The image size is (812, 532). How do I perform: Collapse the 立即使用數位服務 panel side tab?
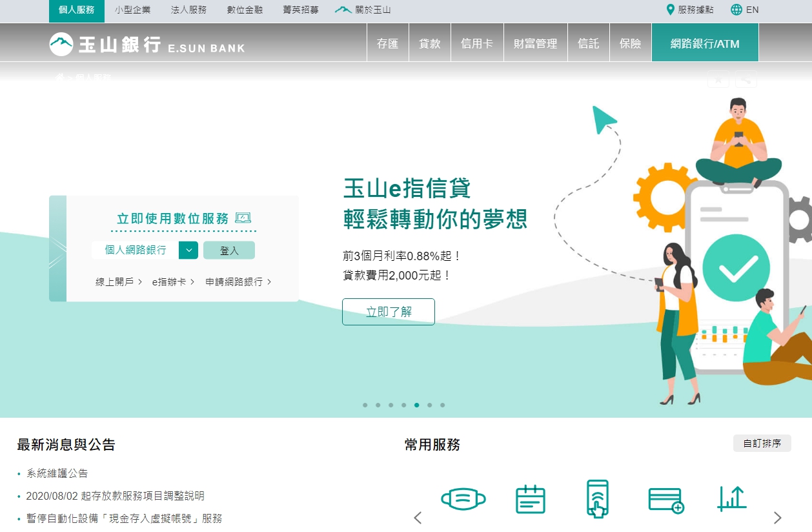pos(57,249)
